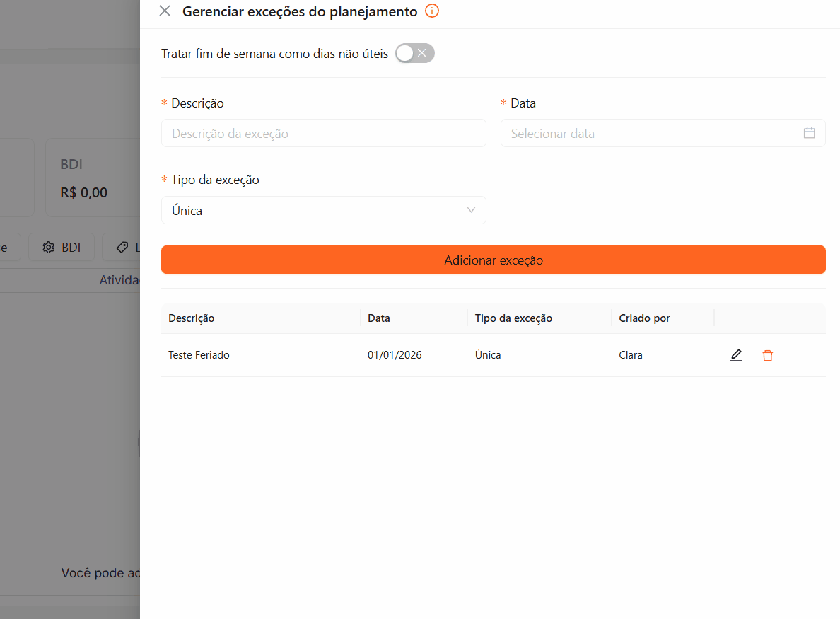Viewport: 840px width, 619px height.
Task: Click the Descrição column header in the table
Action: coord(192,318)
